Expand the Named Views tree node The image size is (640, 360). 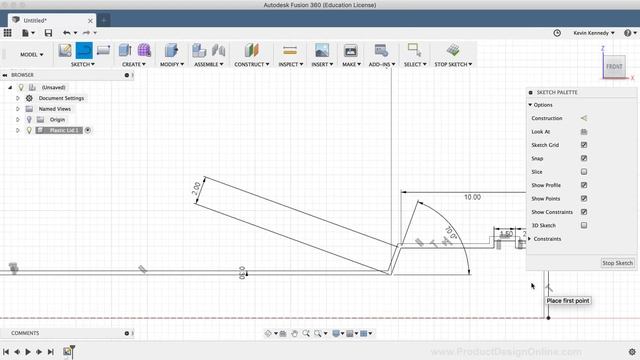pos(18,109)
